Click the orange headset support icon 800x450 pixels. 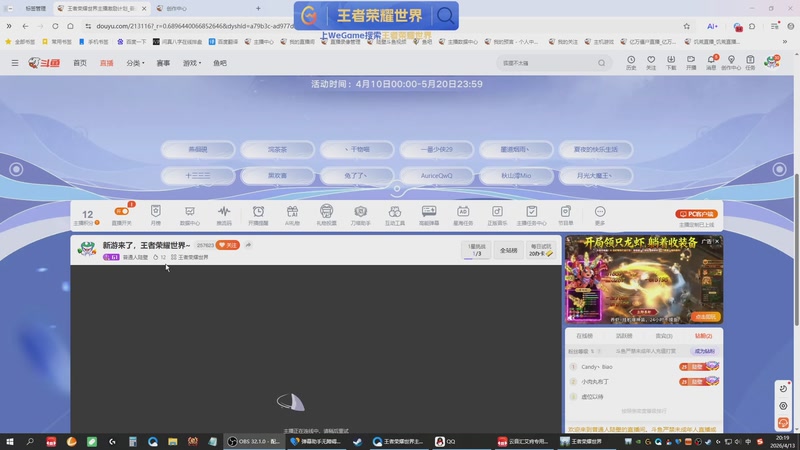pos(783,423)
